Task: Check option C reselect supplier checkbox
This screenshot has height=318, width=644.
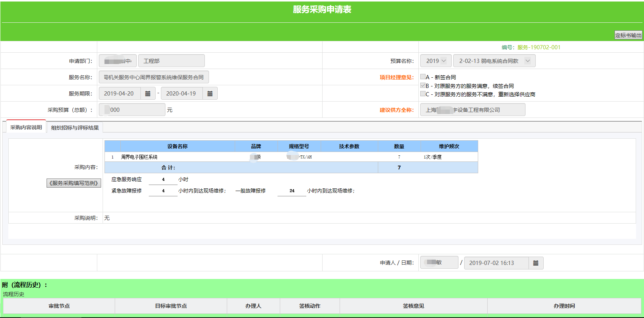Action: (x=423, y=94)
